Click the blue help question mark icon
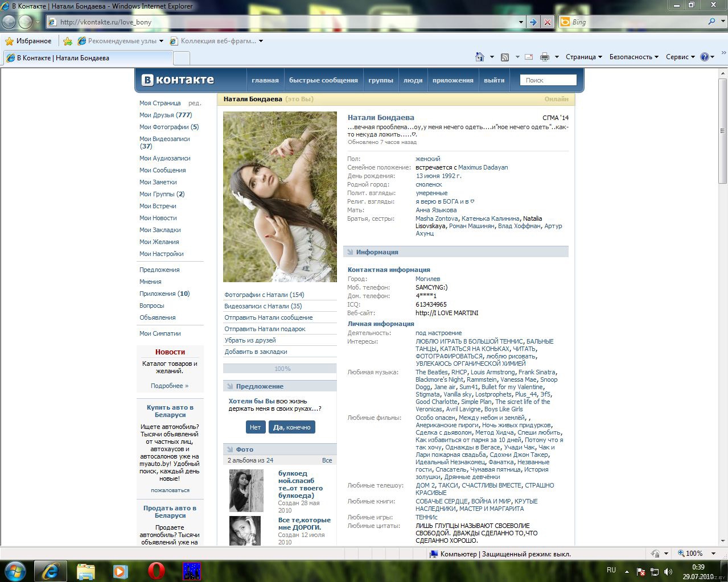 [x=705, y=57]
